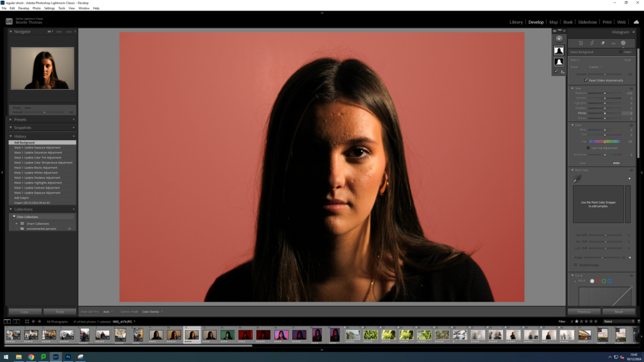Toggle Point Color section visibility eye

(631, 170)
